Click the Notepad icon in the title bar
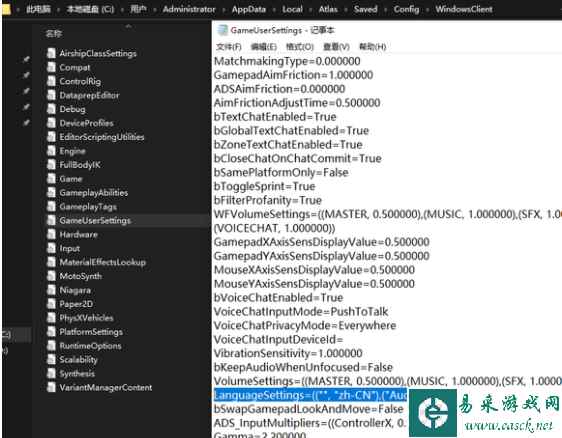Image resolution: width=562 pixels, height=438 pixels. tap(223, 30)
